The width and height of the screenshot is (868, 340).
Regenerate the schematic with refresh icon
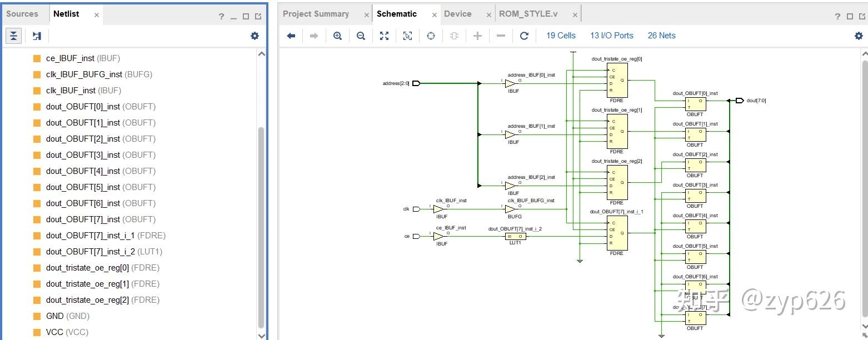click(524, 36)
